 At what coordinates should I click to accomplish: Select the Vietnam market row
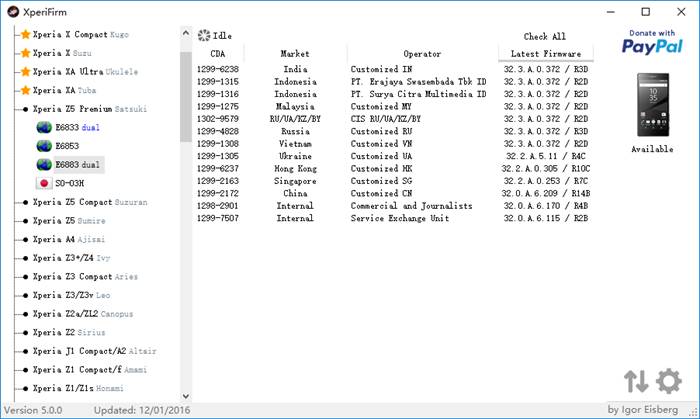point(394,144)
